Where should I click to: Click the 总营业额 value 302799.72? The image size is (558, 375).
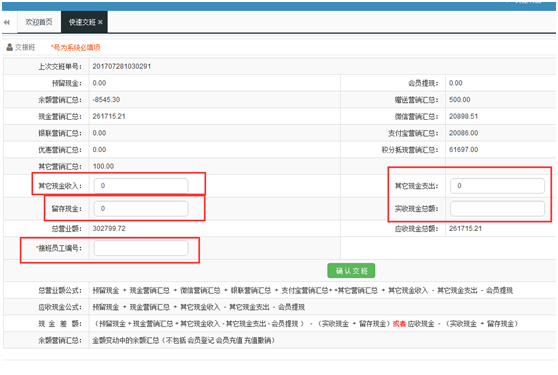109,228
